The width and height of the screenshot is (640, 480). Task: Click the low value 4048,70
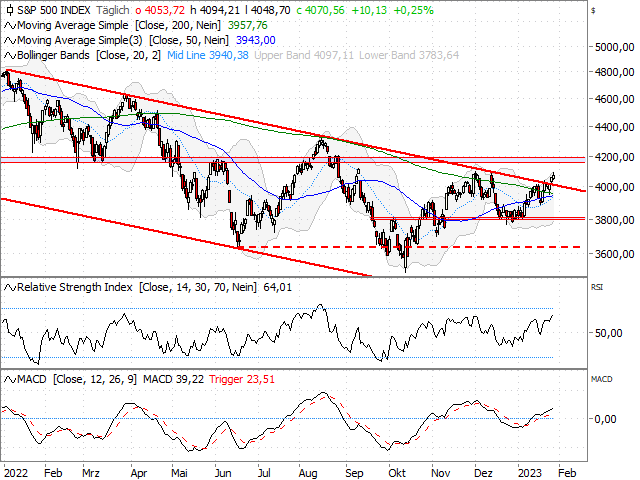pyautogui.click(x=270, y=11)
